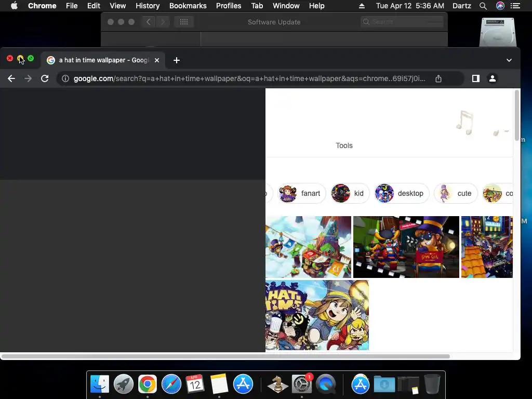This screenshot has width=532, height=399.
Task: Open the Applications folder in Dock
Action: pyautogui.click(x=361, y=384)
